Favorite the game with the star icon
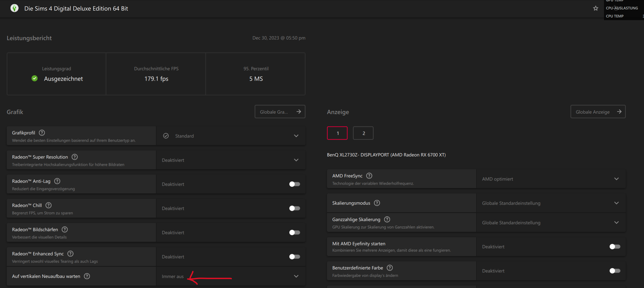The height and width of the screenshot is (288, 644). click(596, 8)
